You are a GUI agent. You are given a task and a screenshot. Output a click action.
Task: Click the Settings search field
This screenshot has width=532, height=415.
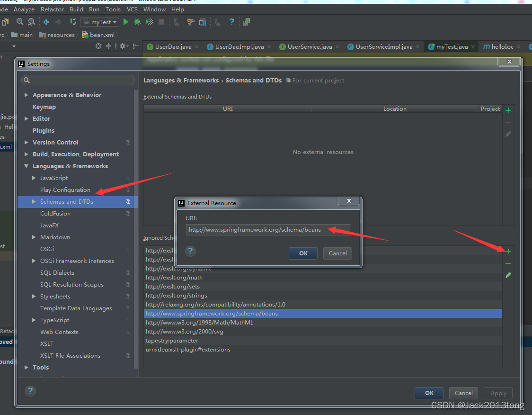78,80
